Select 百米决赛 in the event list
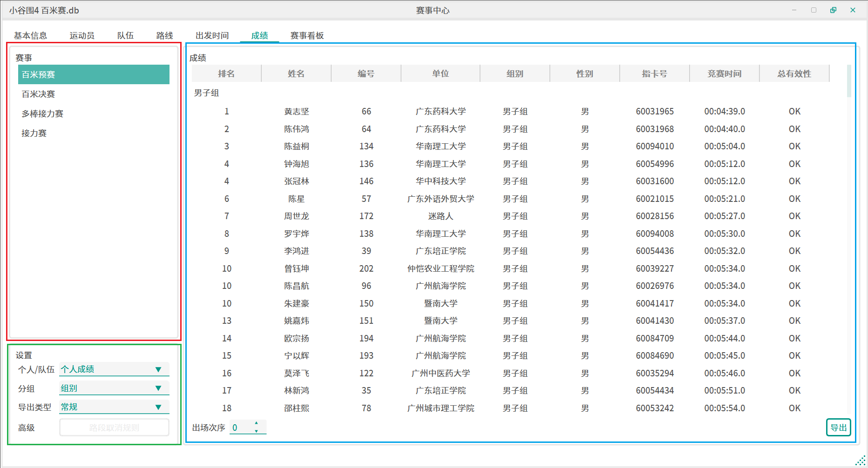The image size is (868, 468). (x=38, y=94)
